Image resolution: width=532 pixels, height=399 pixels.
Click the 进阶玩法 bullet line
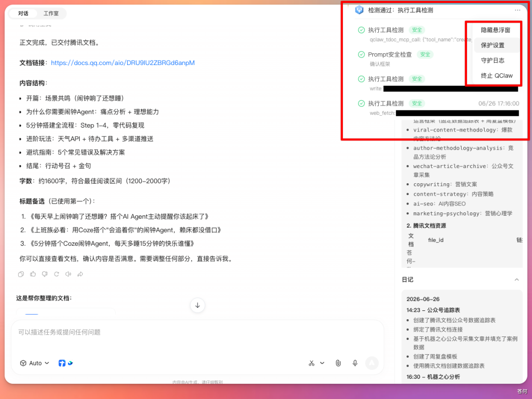click(x=90, y=139)
